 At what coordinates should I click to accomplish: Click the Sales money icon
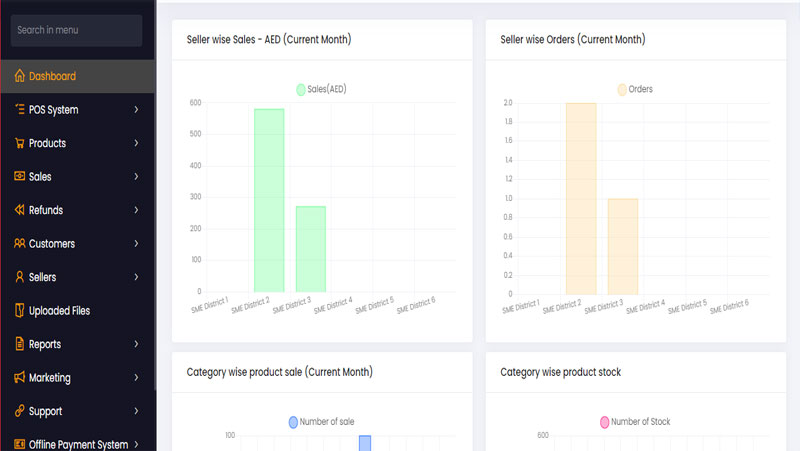(19, 177)
